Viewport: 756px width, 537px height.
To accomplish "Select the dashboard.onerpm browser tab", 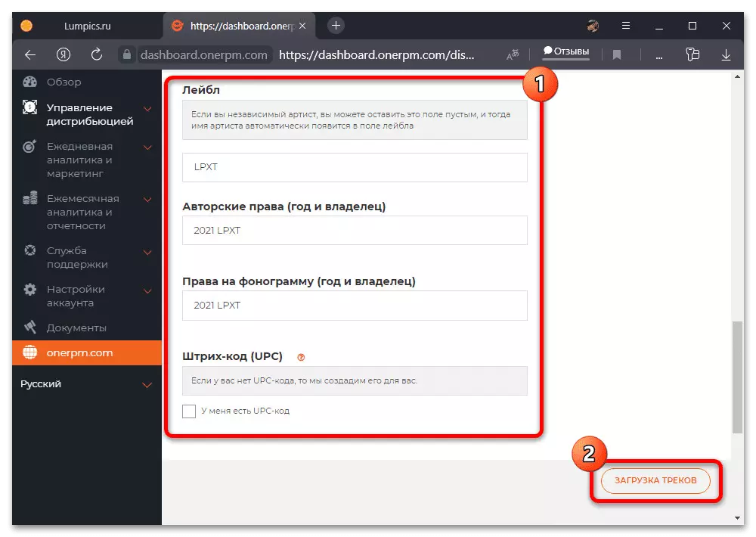I will [239, 26].
